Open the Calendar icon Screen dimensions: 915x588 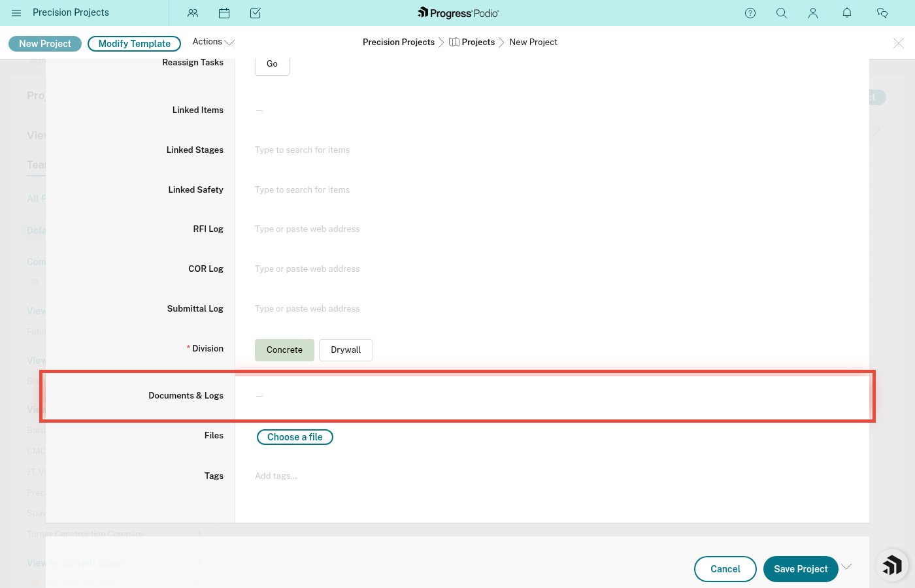pyautogui.click(x=224, y=13)
